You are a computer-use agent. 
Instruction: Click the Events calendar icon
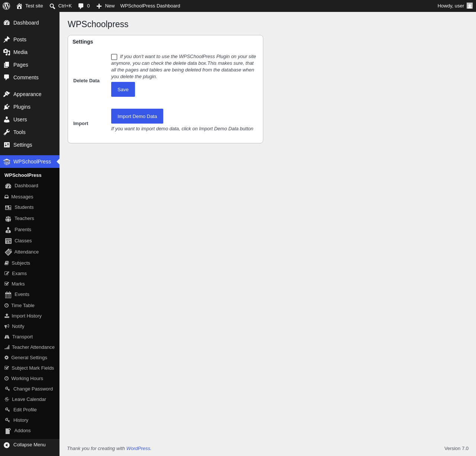coord(8,295)
